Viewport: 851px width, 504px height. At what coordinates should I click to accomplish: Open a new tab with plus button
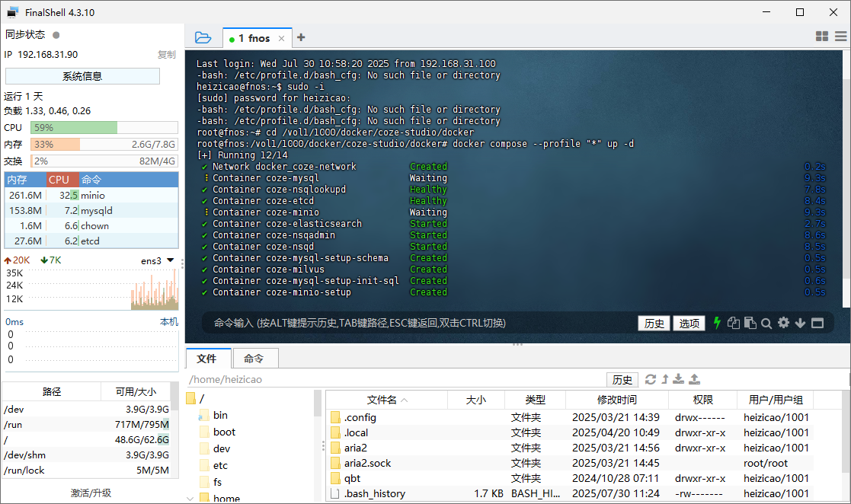click(x=301, y=37)
